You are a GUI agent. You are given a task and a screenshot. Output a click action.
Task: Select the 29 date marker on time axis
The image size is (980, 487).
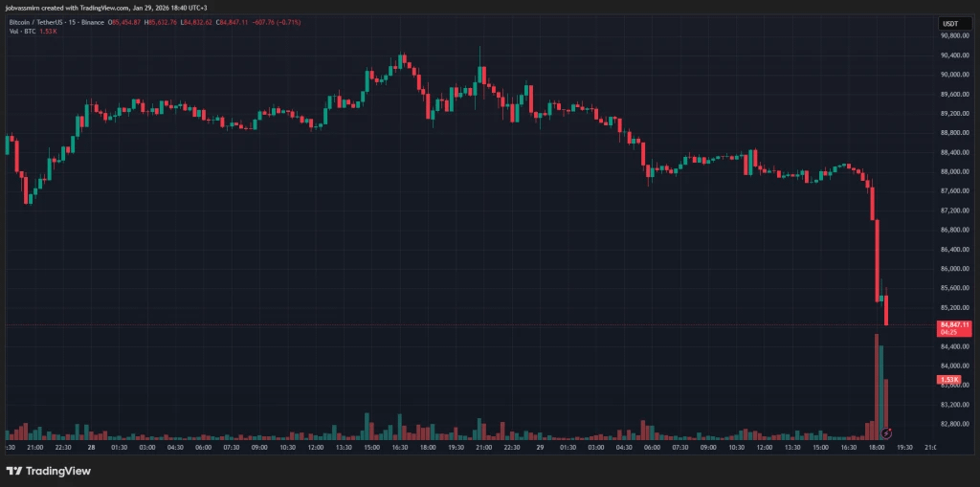(540, 447)
